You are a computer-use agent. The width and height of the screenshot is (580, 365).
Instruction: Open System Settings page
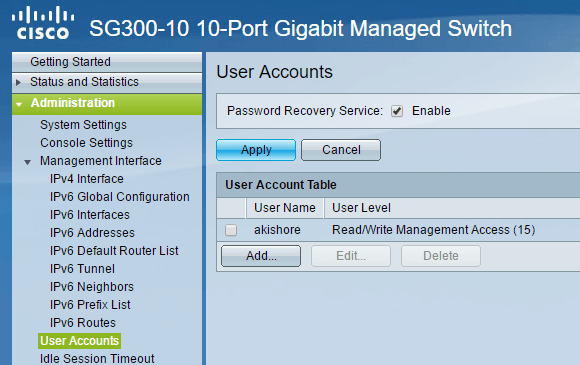(x=83, y=125)
